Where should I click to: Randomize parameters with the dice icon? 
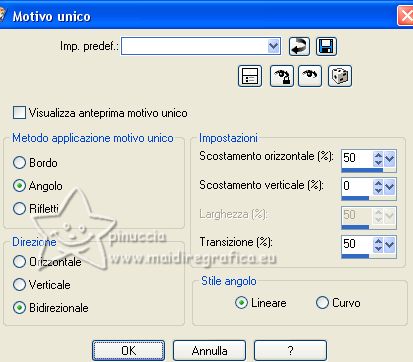(340, 76)
